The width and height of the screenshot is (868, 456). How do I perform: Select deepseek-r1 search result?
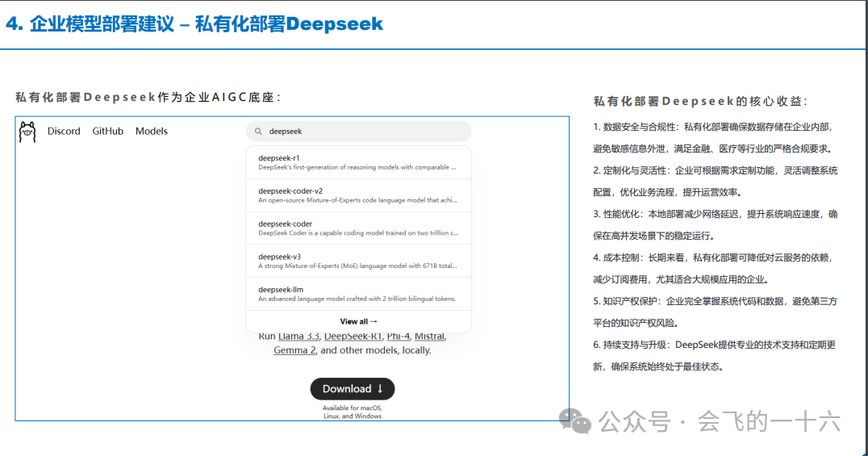[x=358, y=162]
